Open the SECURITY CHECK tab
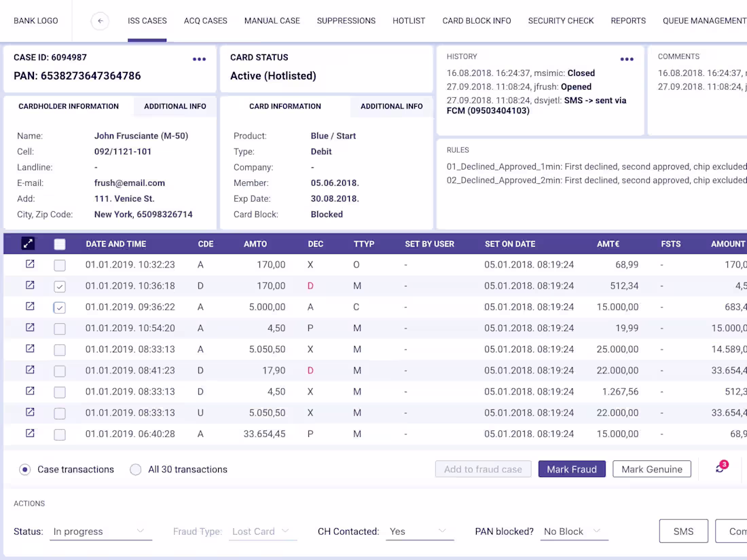Image resolution: width=747 pixels, height=560 pixels. pos(561,21)
